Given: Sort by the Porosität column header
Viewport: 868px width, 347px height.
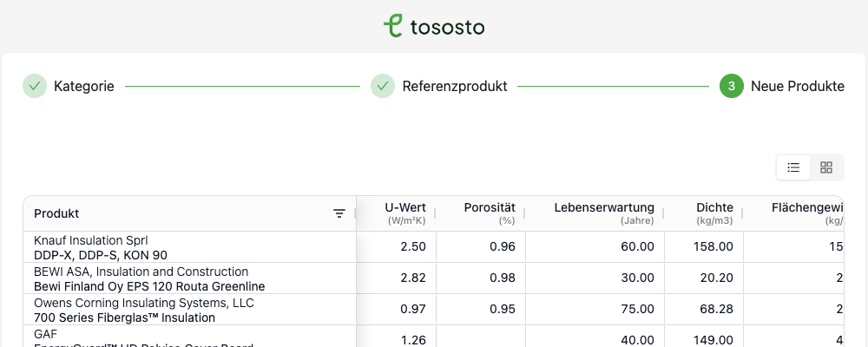Looking at the screenshot, I should tap(490, 208).
